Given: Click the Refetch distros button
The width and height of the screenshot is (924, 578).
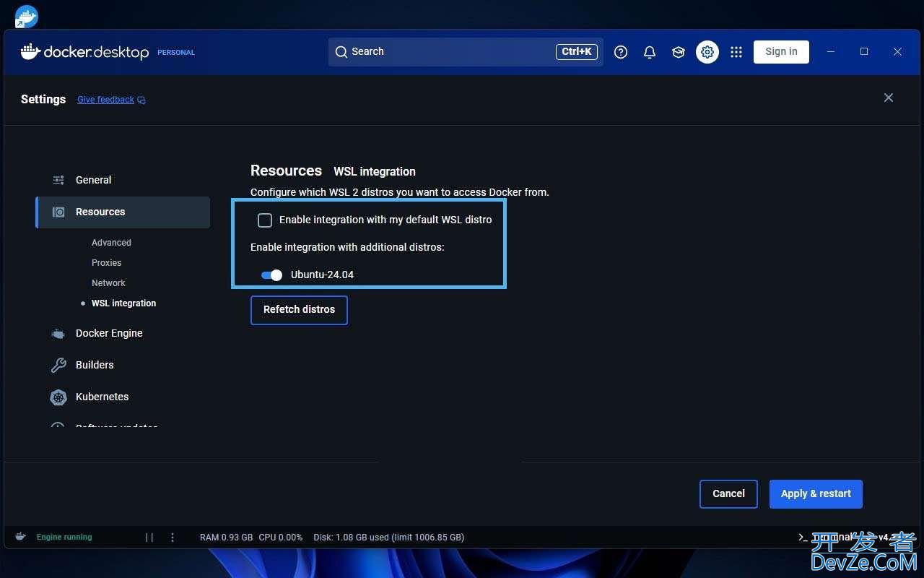Looking at the screenshot, I should [x=299, y=310].
